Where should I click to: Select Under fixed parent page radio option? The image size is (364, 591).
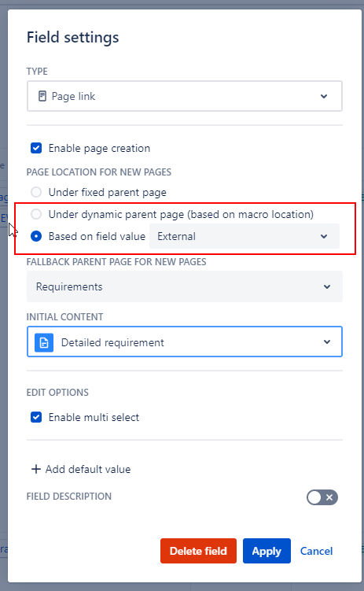tap(36, 192)
